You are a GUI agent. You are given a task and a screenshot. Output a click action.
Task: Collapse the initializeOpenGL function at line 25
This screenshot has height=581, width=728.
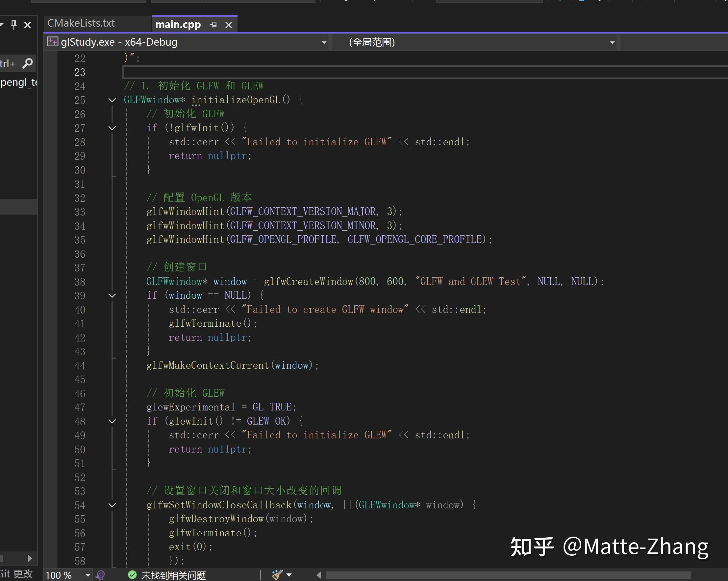(112, 100)
